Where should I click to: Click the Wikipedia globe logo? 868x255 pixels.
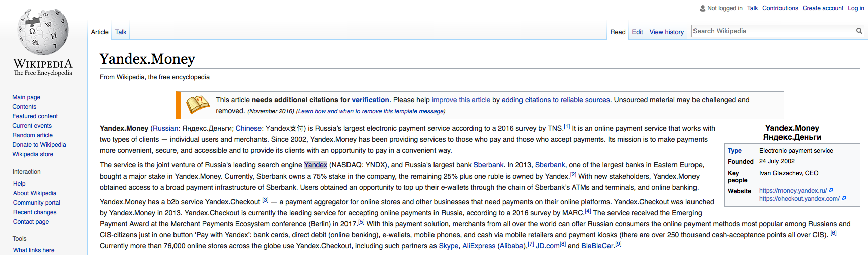43,31
